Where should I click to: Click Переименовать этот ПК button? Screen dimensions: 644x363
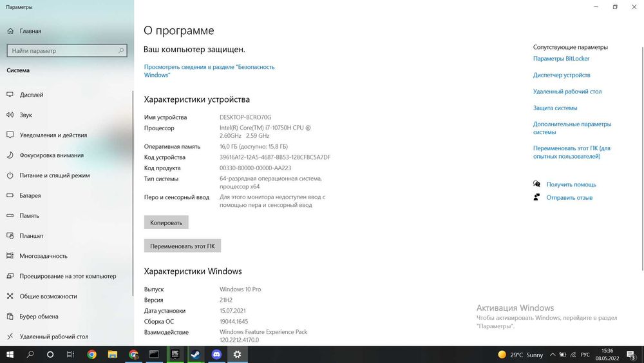182,246
